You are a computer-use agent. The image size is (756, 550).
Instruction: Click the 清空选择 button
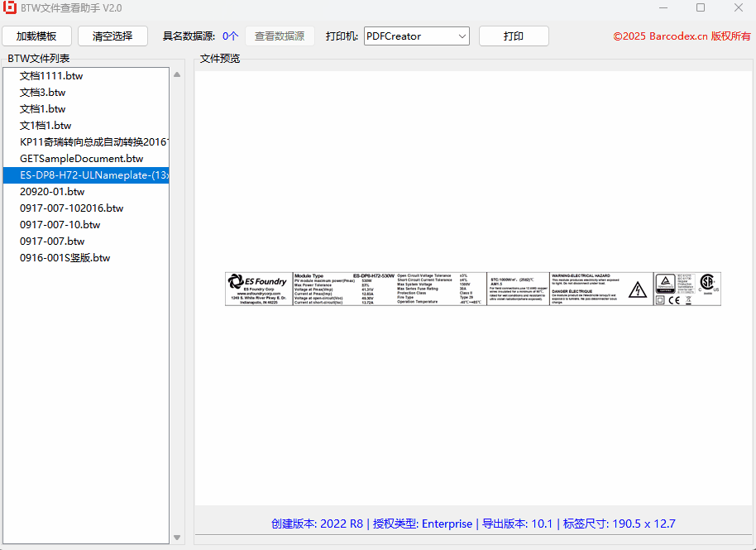tap(112, 36)
